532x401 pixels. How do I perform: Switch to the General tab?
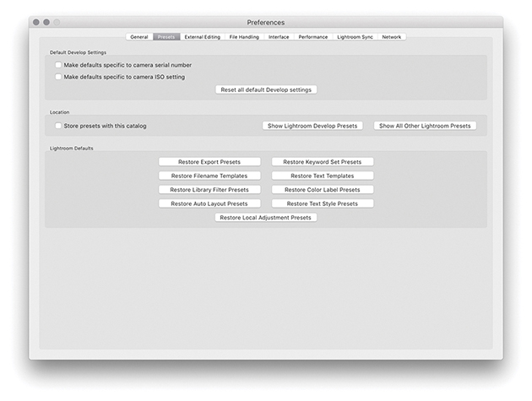pos(139,37)
